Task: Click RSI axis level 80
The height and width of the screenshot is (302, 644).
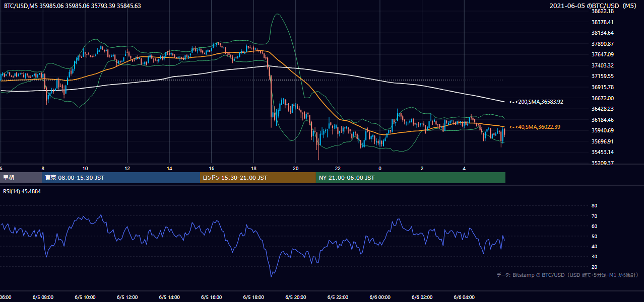Action: (x=594, y=206)
